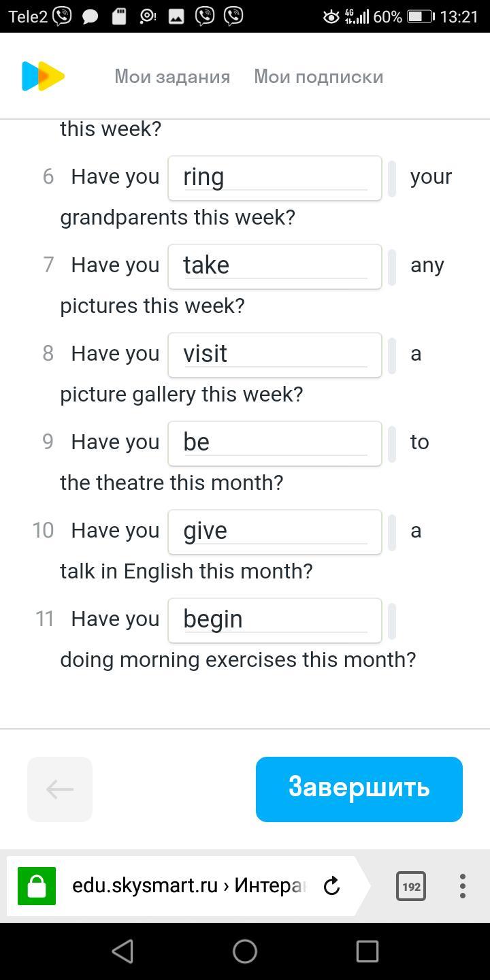Reload the page with refresh icon
The height and width of the screenshot is (980, 490).
[331, 886]
